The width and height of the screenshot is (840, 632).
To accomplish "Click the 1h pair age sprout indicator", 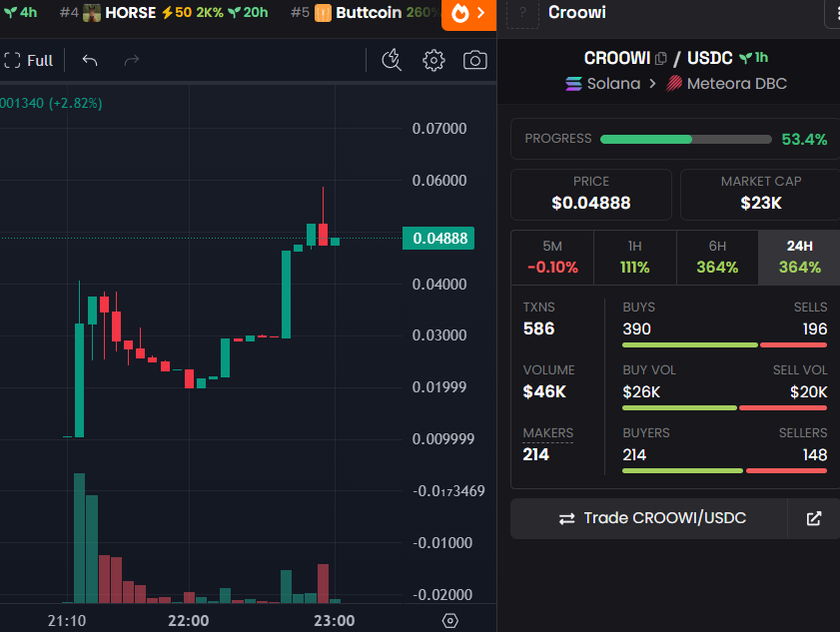I will point(753,57).
